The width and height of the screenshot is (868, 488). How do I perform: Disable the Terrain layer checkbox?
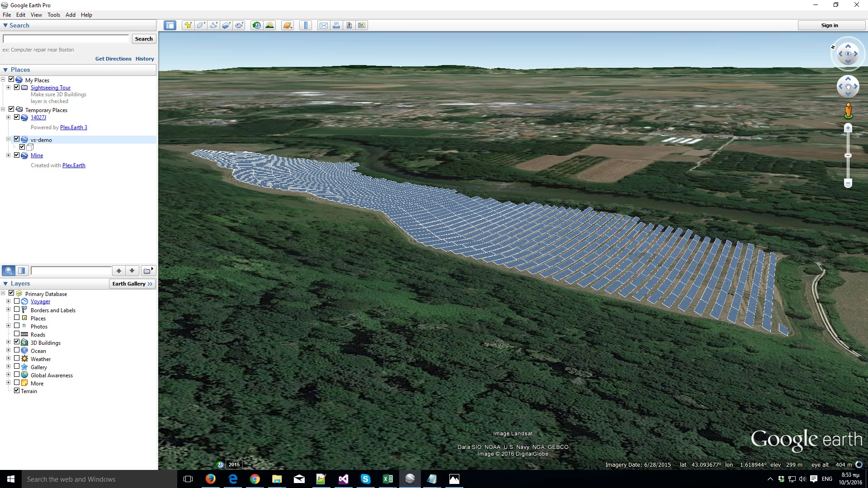17,390
